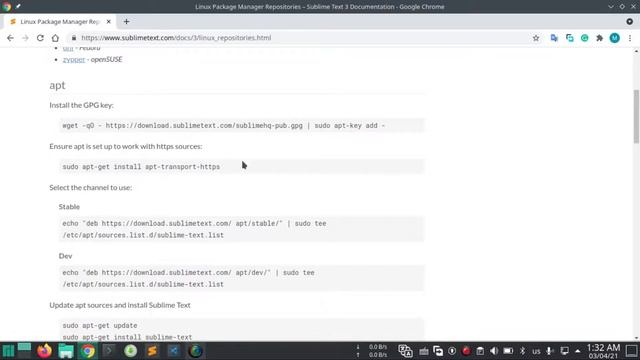Open a new browser tab
Screen dimensions: 640x360
pyautogui.click(x=126, y=22)
